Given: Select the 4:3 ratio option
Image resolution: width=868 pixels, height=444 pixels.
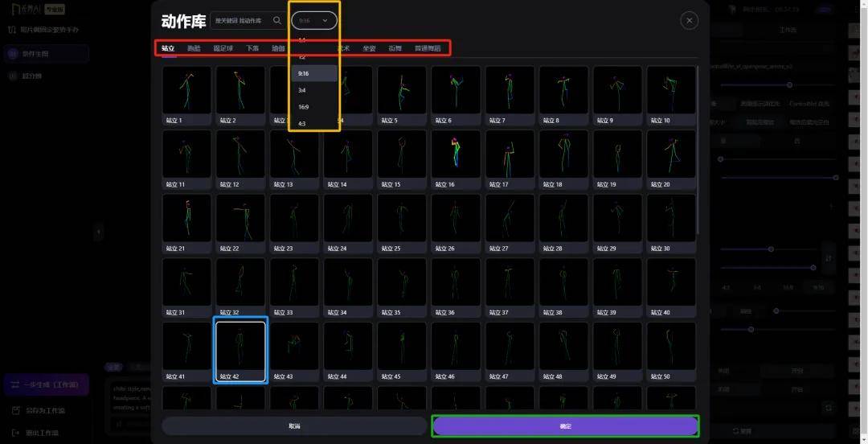Looking at the screenshot, I should click(x=302, y=124).
